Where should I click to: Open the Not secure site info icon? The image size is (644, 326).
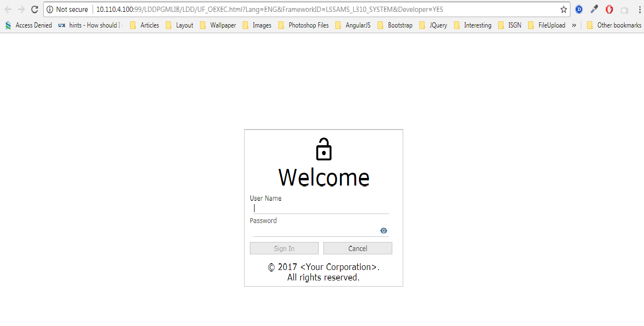(x=50, y=9)
